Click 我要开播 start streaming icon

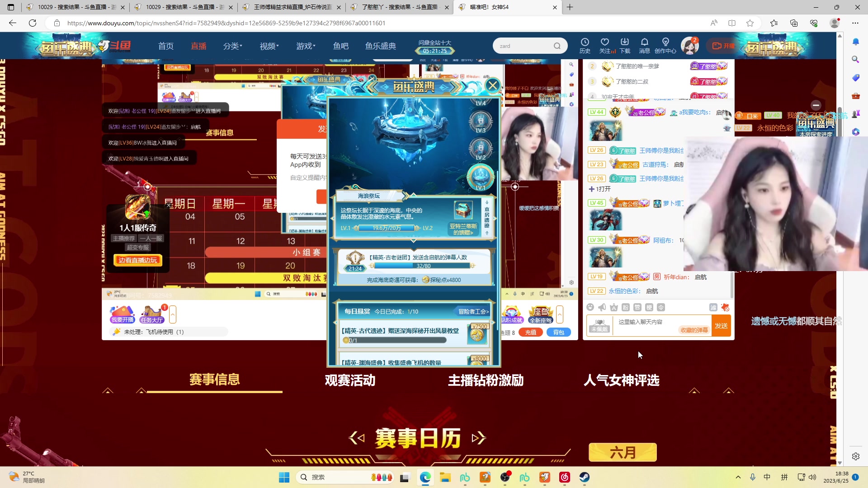point(122,314)
